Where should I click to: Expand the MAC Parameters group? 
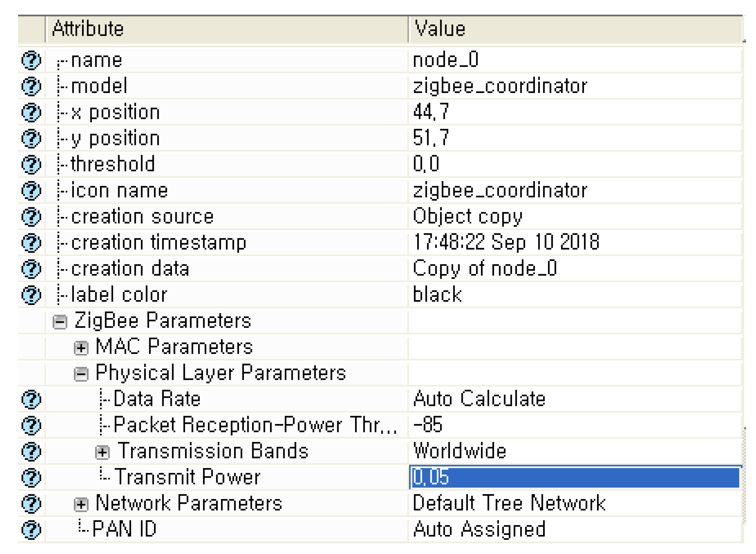(x=81, y=348)
